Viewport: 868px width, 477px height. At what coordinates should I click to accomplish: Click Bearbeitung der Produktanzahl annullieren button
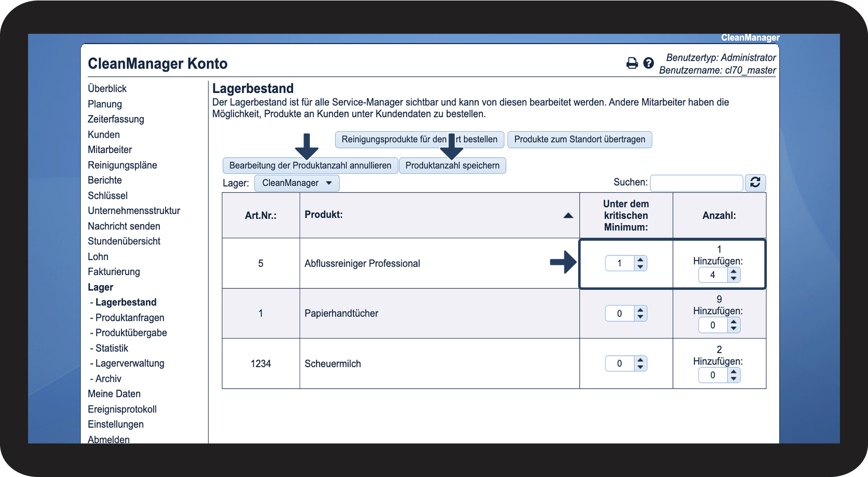[310, 166]
